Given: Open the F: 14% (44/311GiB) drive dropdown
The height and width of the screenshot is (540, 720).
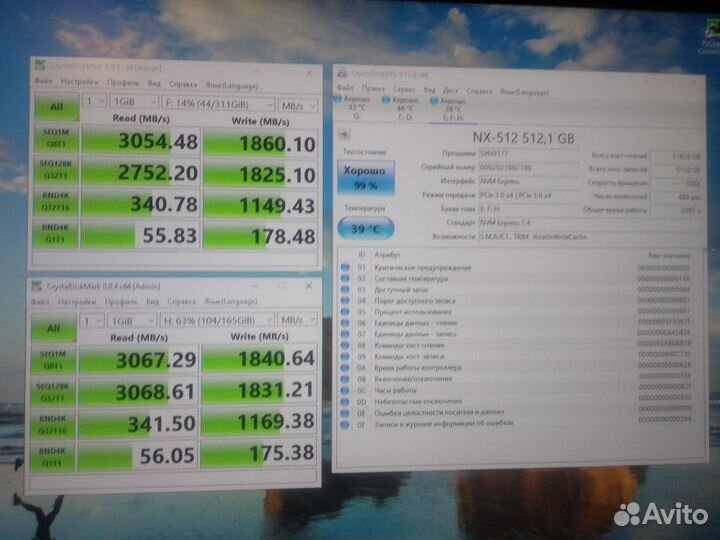Looking at the screenshot, I should pyautogui.click(x=219, y=104).
